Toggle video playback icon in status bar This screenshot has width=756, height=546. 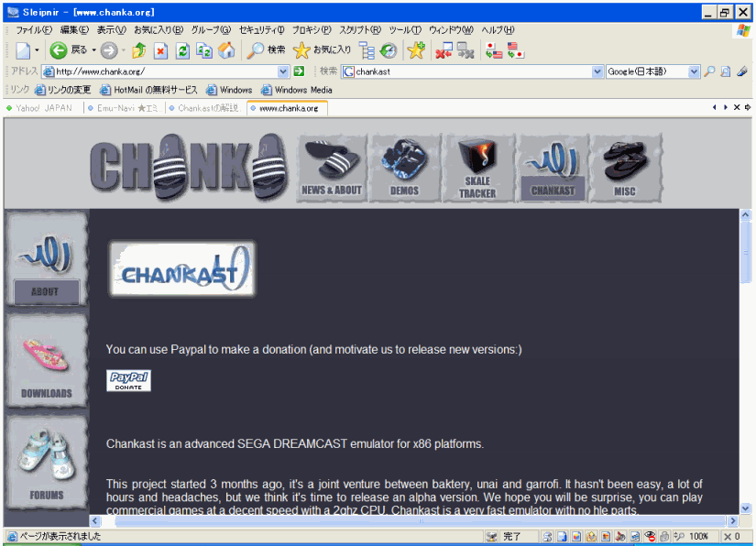tap(635, 536)
